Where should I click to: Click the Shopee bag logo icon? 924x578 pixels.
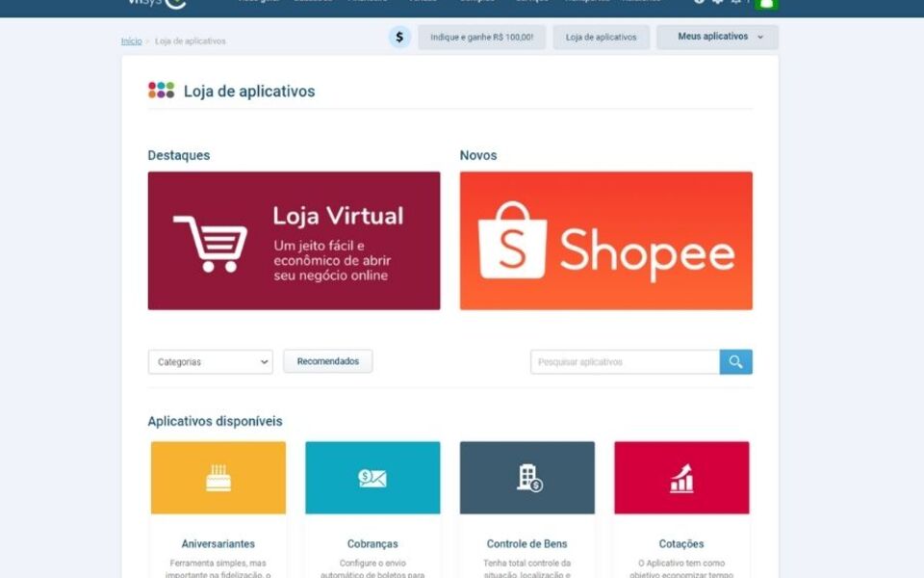tap(512, 240)
